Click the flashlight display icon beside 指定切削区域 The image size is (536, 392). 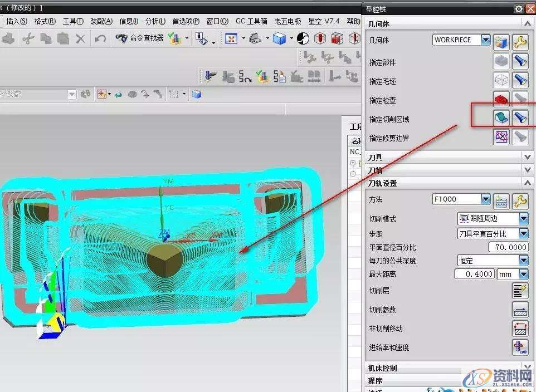click(x=520, y=116)
